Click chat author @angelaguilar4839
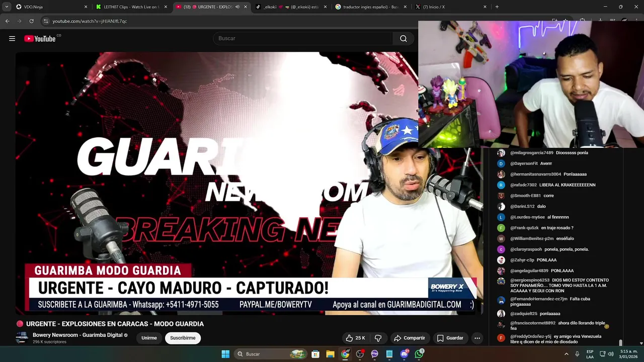644x362 pixels. click(529, 270)
